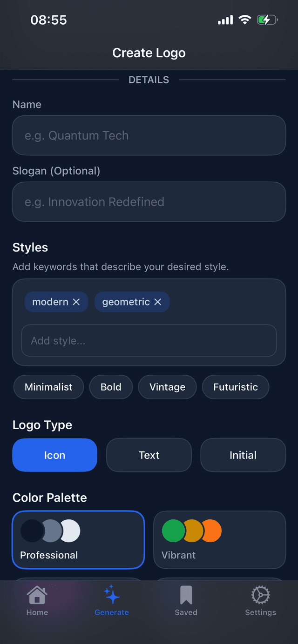The width and height of the screenshot is (298, 644).
Task: Tap the Name input field
Action: click(149, 135)
